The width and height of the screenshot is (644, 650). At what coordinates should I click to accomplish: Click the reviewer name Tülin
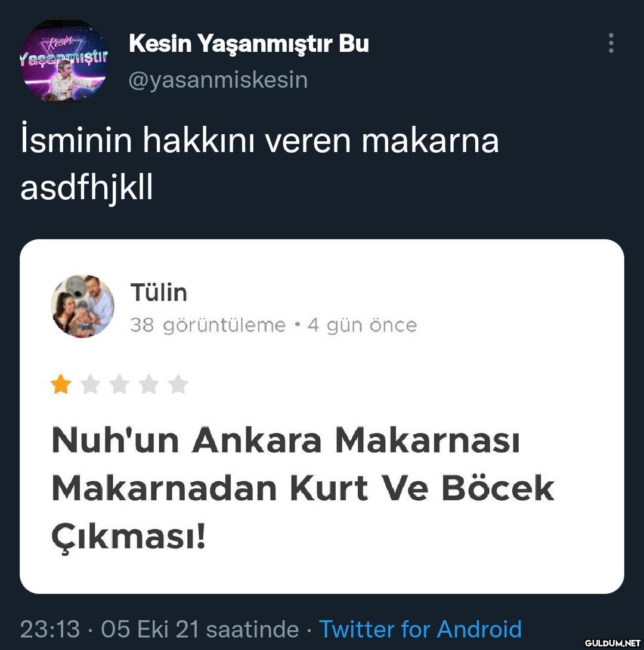coord(159,293)
